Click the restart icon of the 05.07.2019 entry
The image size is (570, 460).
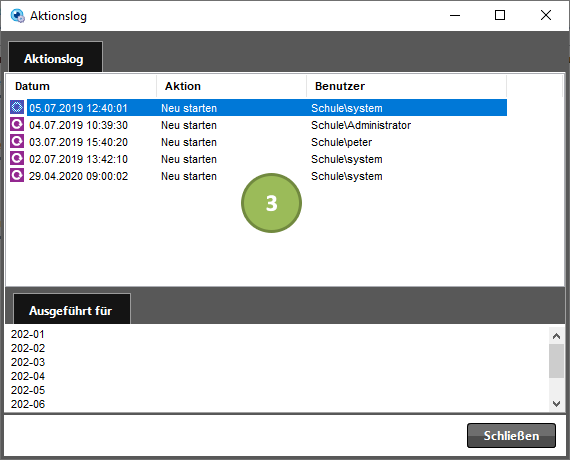click(17, 108)
